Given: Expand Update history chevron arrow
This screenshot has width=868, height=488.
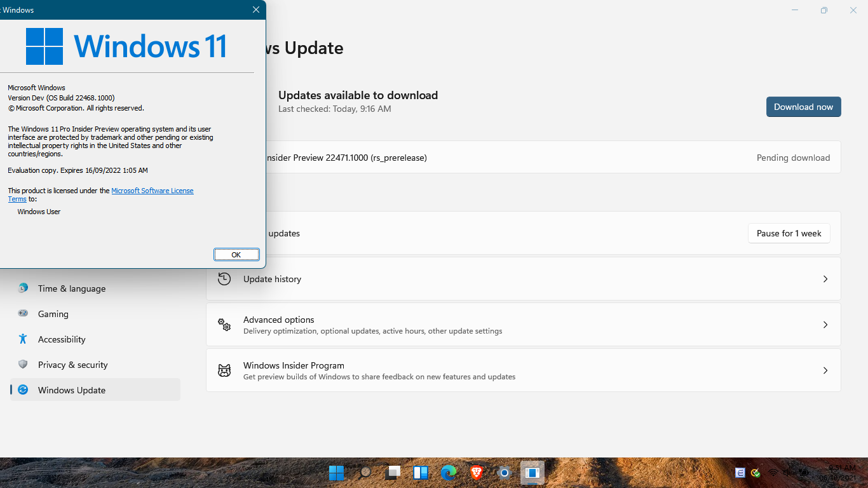Looking at the screenshot, I should pos(825,279).
